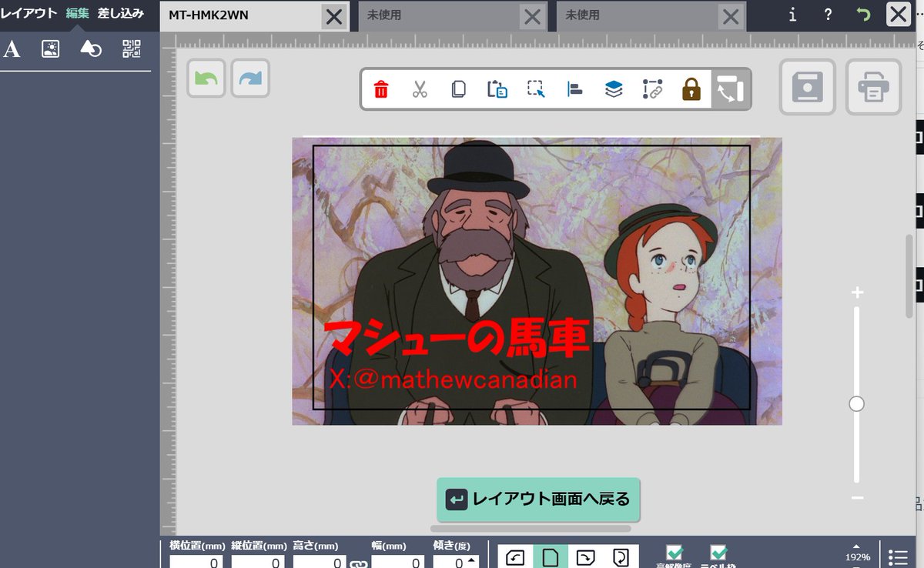This screenshot has width=924, height=568.
Task: Click the rotate/resize canvas icon
Action: coord(729,89)
